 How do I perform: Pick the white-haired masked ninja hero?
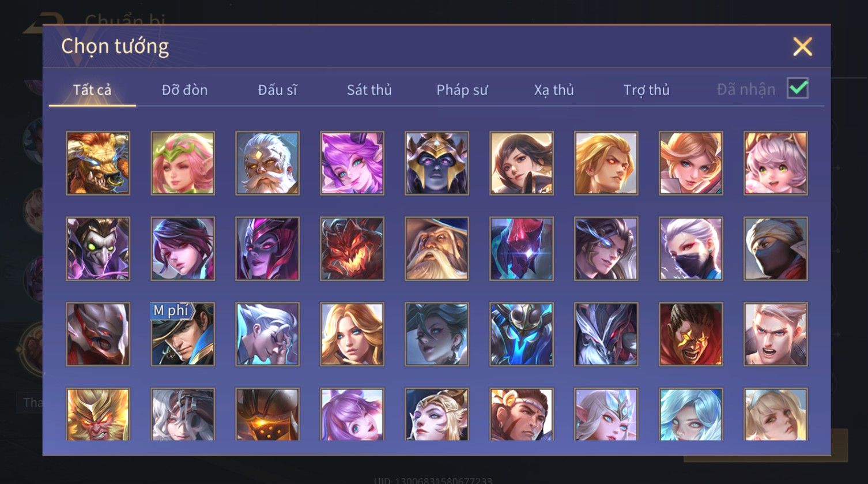tap(691, 249)
